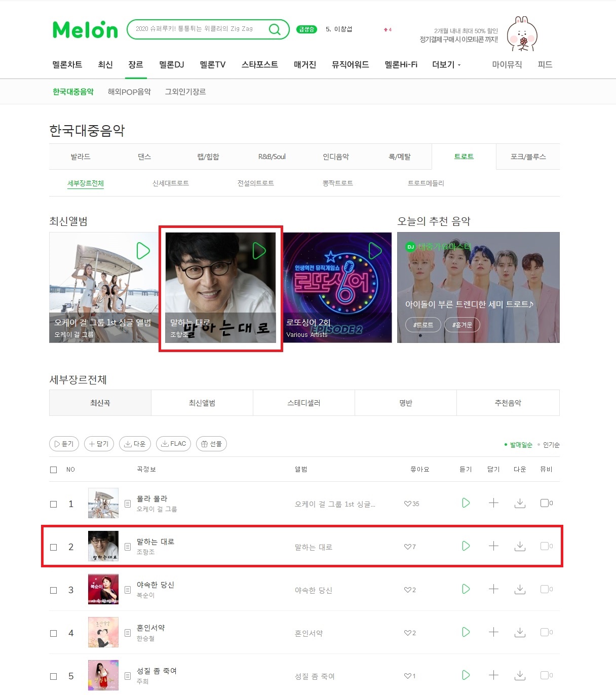Sort songs by 인기순

coord(549,445)
